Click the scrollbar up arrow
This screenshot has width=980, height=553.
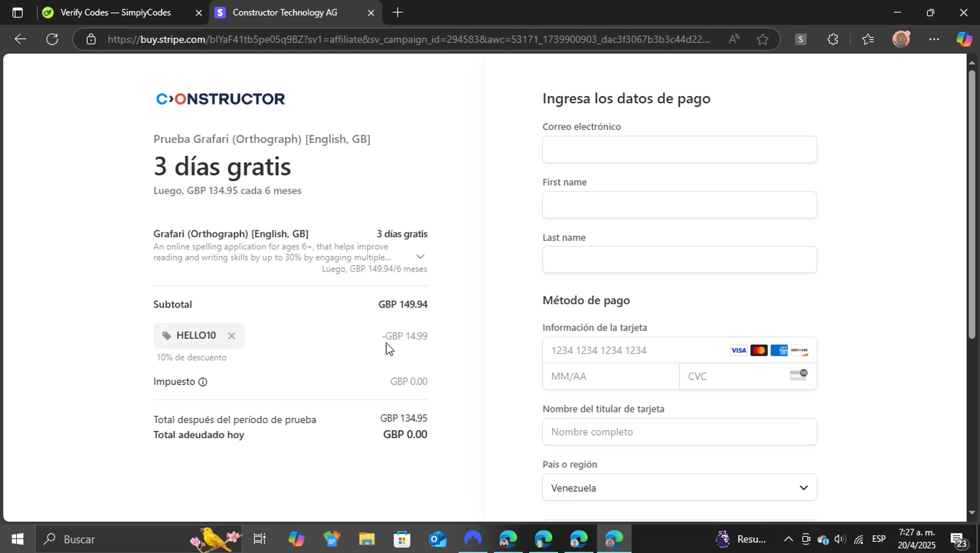click(972, 62)
